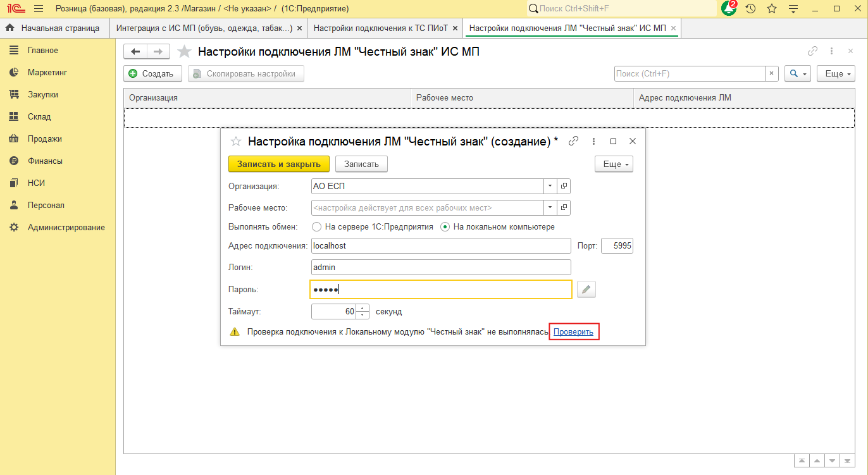Viewport: 868px width, 475px height.
Task: Move down one list row
Action: [x=832, y=461]
